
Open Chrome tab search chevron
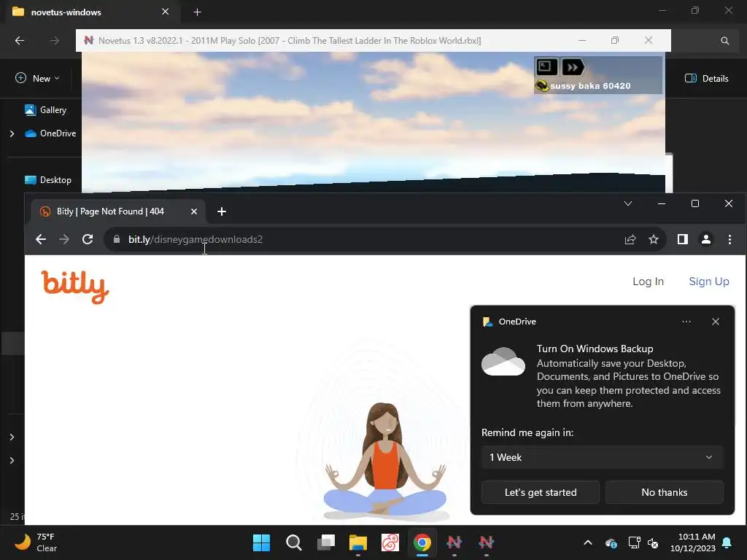(628, 204)
